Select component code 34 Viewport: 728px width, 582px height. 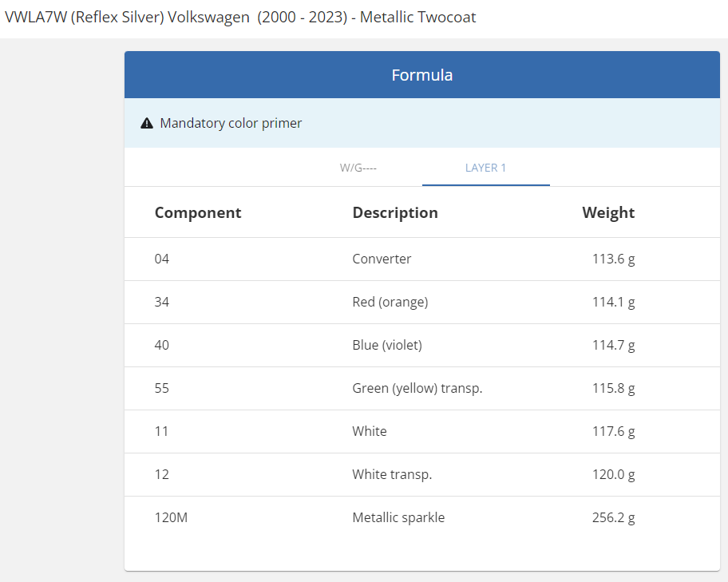pos(161,302)
